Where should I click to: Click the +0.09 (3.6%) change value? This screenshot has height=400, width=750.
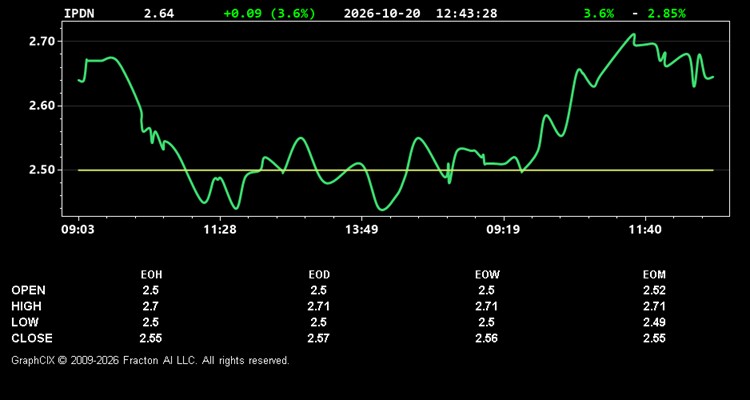point(269,13)
